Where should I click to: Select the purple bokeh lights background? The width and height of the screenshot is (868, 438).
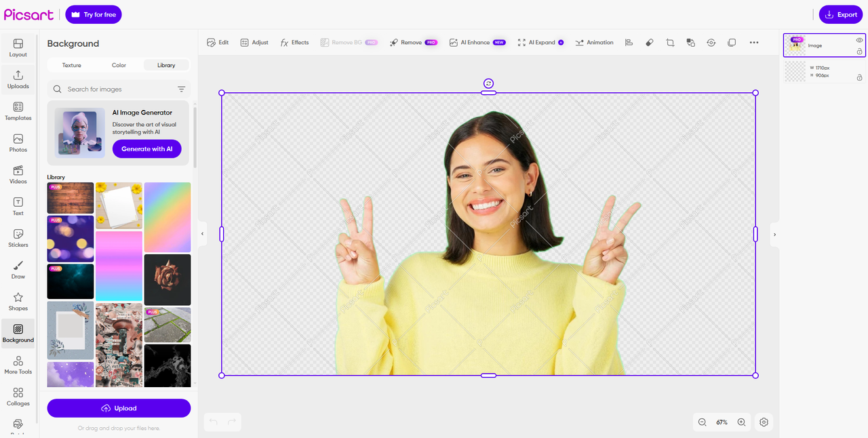point(71,239)
